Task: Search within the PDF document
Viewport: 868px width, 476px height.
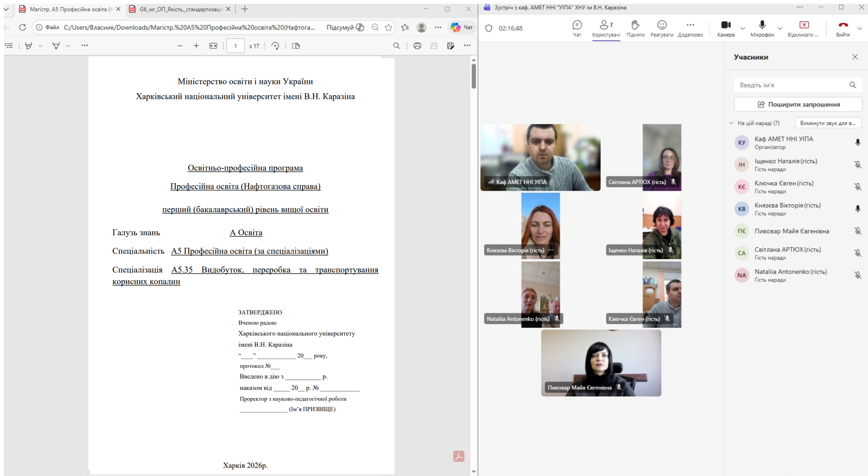Action: pyautogui.click(x=396, y=46)
